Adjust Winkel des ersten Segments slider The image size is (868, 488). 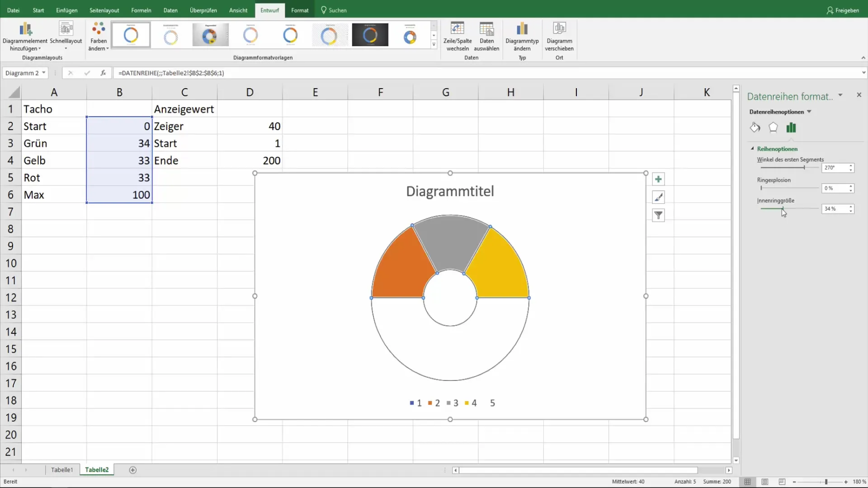coord(804,168)
